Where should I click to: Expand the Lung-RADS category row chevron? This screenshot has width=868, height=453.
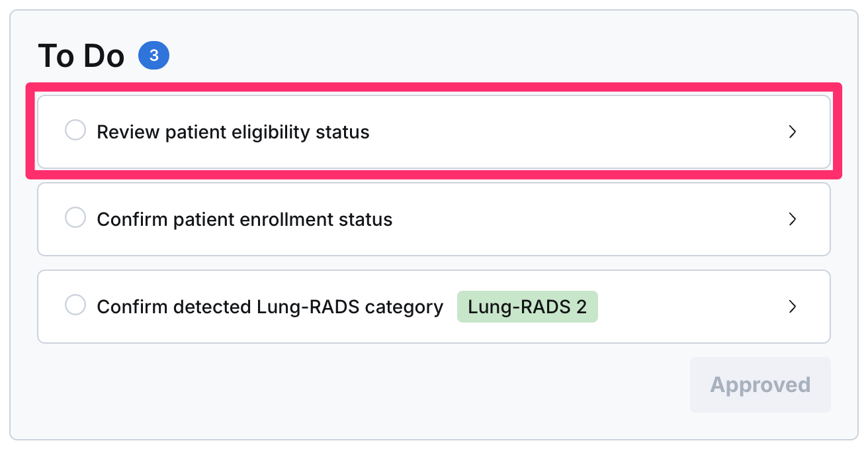pos(793,307)
